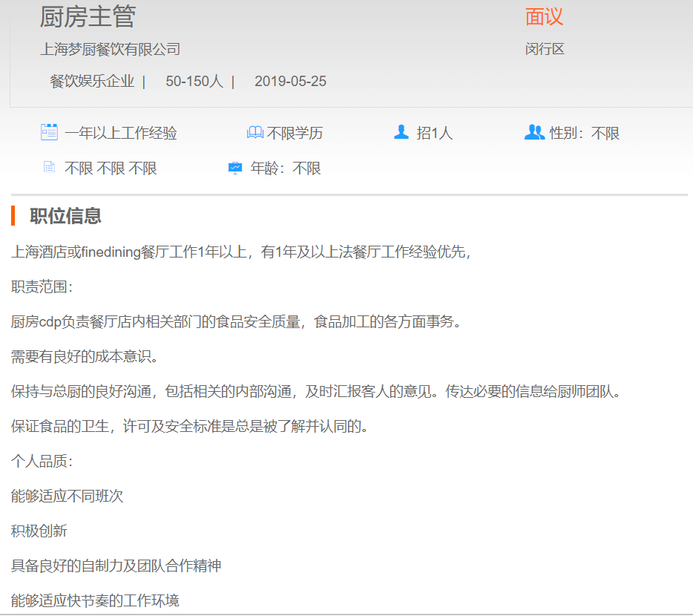
Task: Click the document icon beside 不限 不限 不限
Action: 49,168
